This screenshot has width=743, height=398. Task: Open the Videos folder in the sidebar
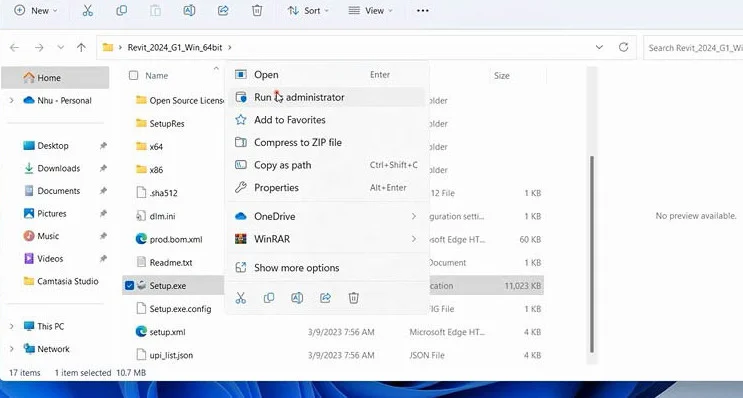click(x=50, y=259)
